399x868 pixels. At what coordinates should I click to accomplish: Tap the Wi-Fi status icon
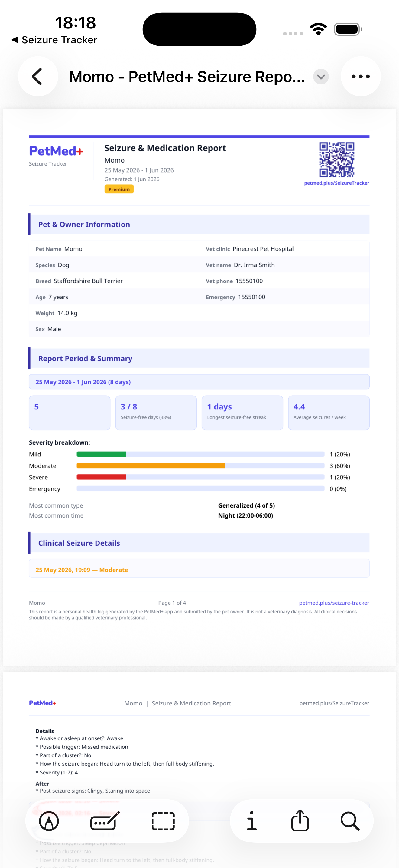pyautogui.click(x=318, y=29)
